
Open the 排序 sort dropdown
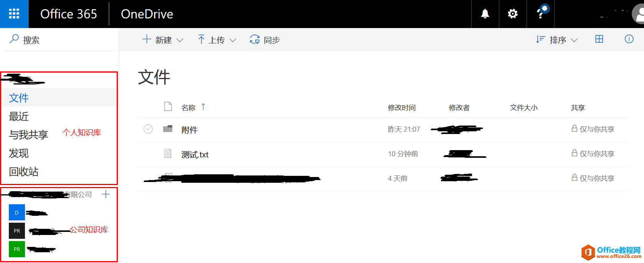[556, 40]
